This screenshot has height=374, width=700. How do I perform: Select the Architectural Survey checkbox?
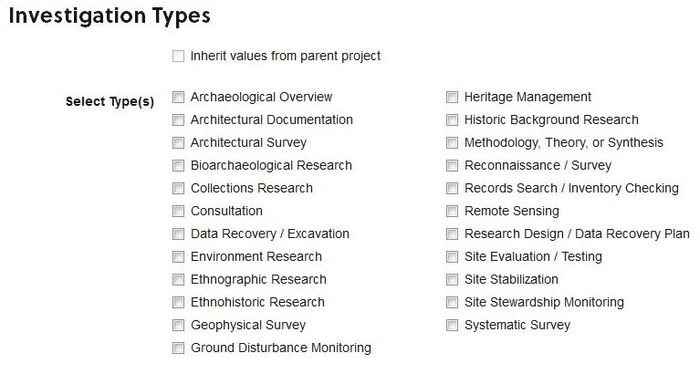coord(178,142)
